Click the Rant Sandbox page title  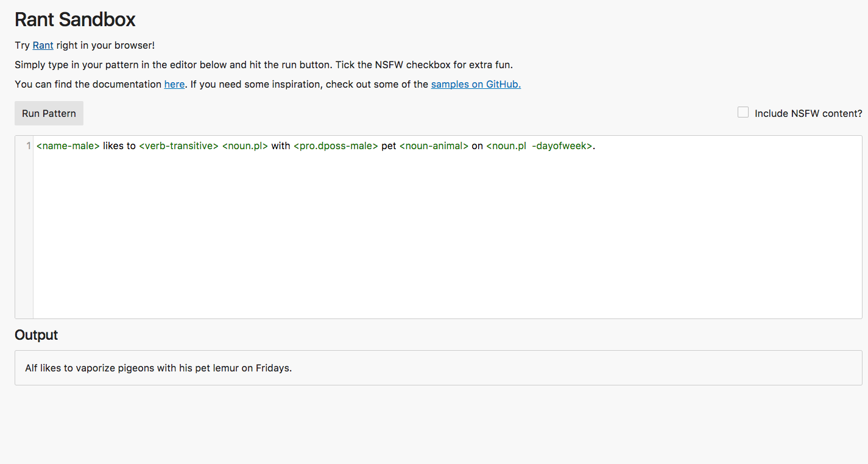pos(75,19)
